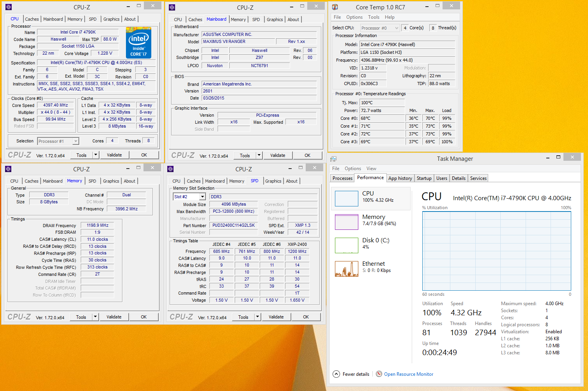This screenshot has height=391, width=588.
Task: Click Tools button in CPU-Z SPD window
Action: click(243, 317)
